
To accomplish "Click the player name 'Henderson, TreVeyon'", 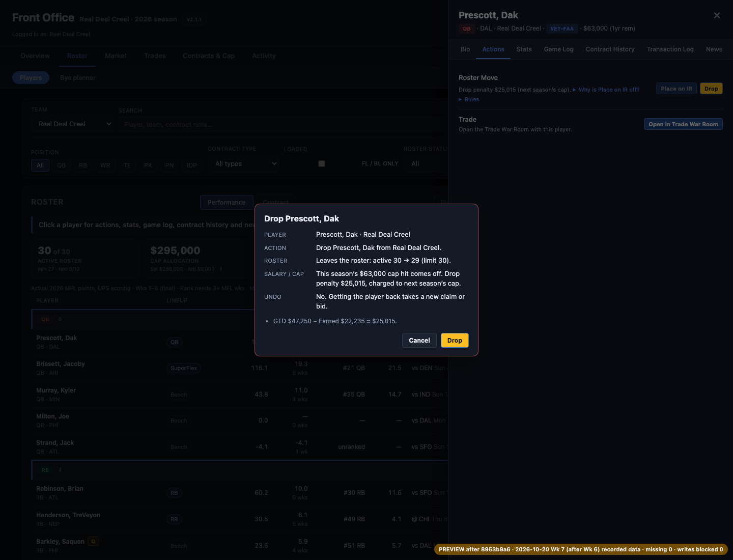I will 68,515.
